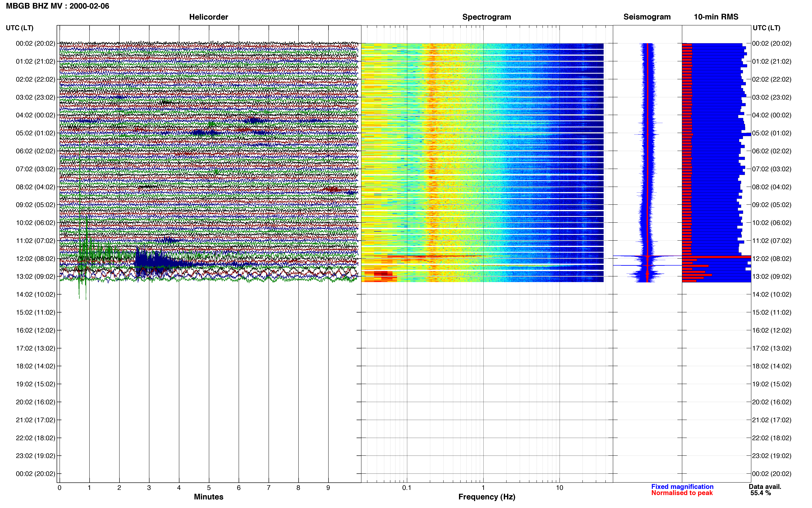This screenshot has width=812, height=508.
Task: Click left time label '12:02 (08:02)'
Action: (35, 259)
